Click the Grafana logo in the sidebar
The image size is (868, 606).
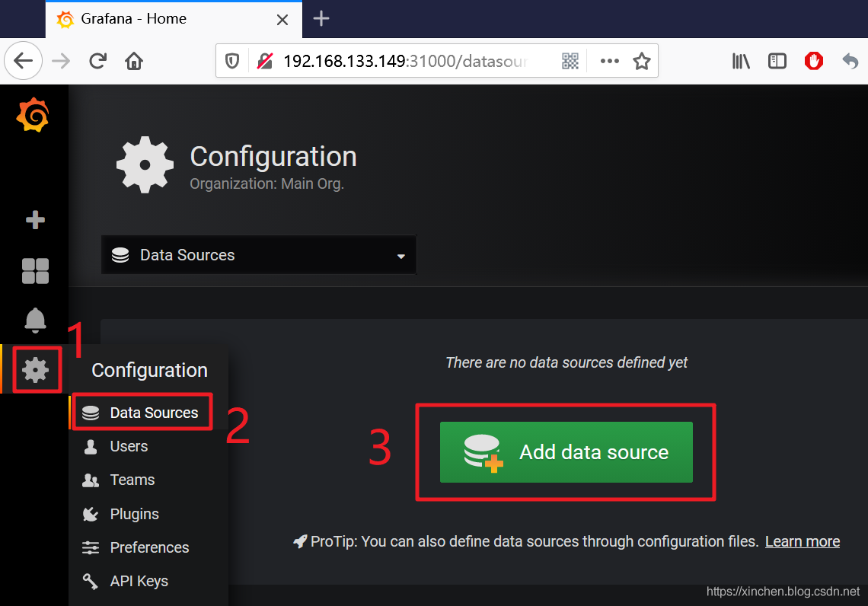[34, 115]
